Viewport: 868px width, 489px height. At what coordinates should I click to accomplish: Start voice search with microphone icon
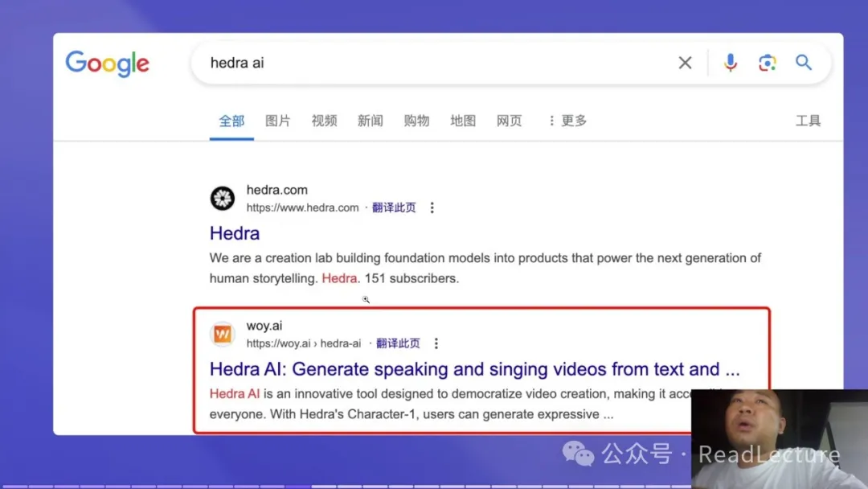730,63
